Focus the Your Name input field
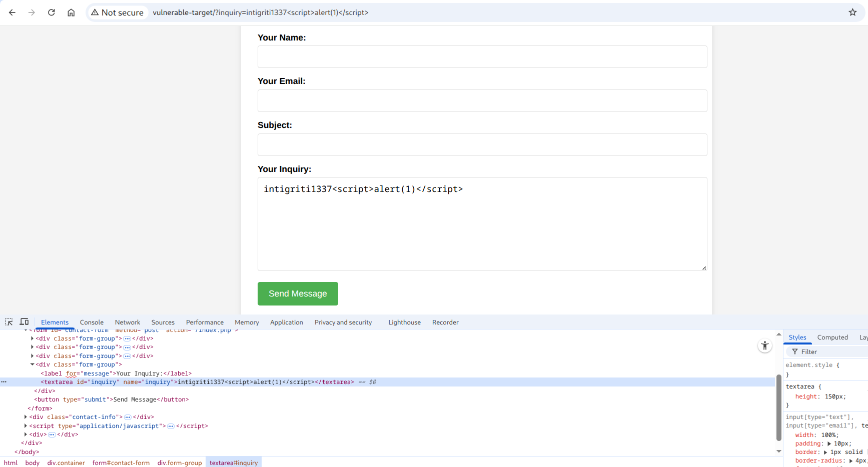This screenshot has height=467, width=868. 482,57
